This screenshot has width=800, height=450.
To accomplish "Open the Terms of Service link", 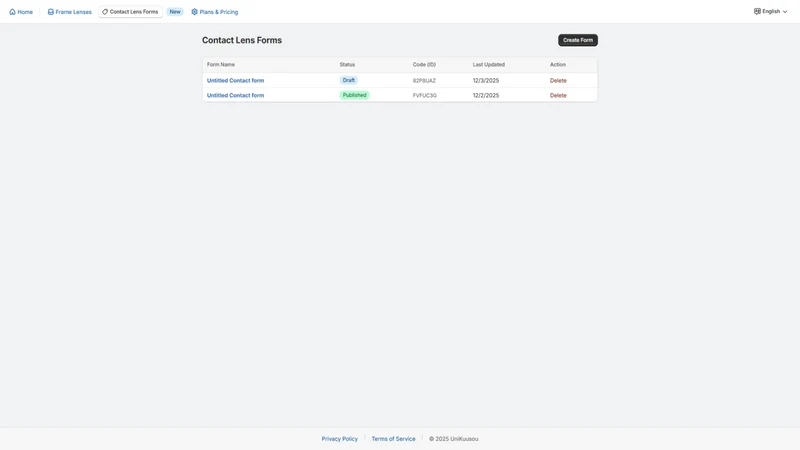I will (393, 439).
